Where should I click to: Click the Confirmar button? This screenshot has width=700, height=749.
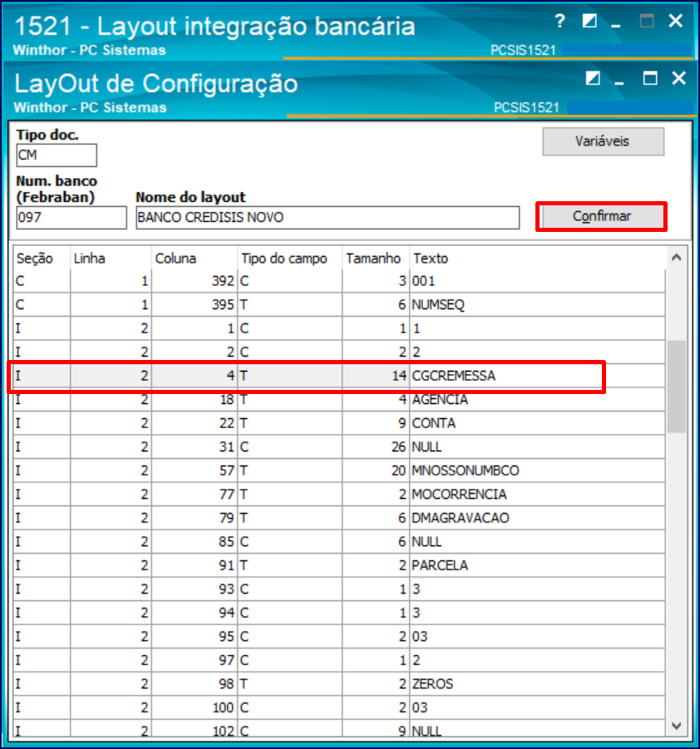coord(602,217)
